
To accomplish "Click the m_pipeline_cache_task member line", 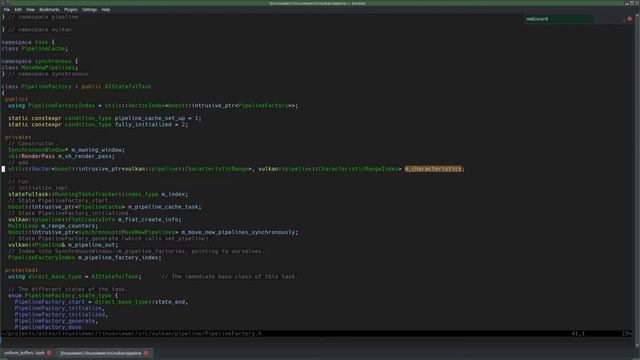I will point(105,207).
